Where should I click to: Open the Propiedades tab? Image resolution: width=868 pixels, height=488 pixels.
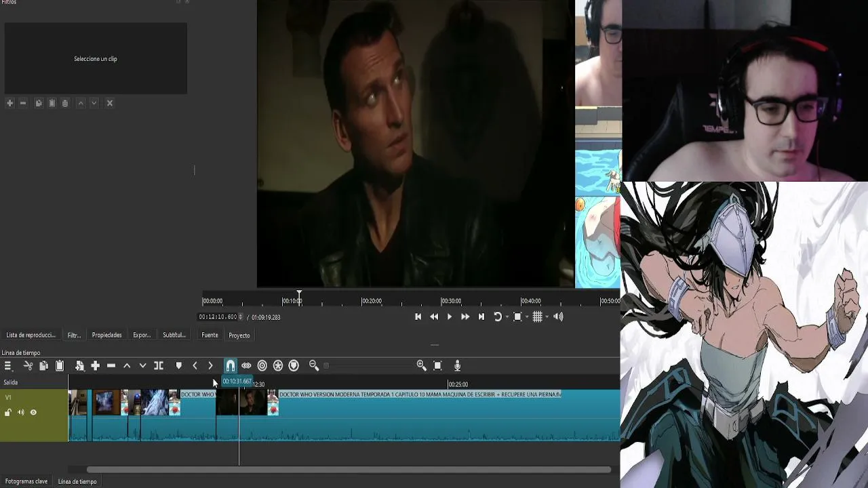(x=107, y=335)
